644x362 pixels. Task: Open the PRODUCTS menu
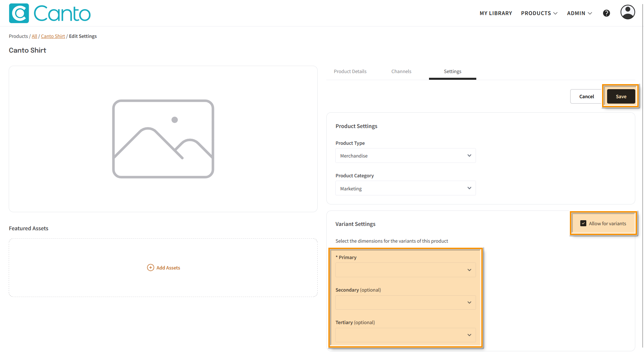539,13
